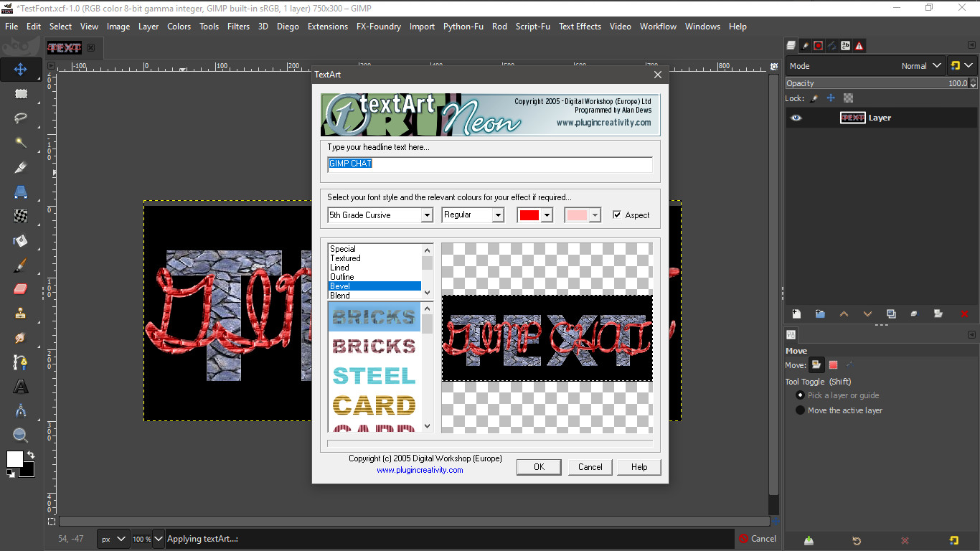The height and width of the screenshot is (551, 980).
Task: Save tool options preset icon
Action: [x=809, y=540]
